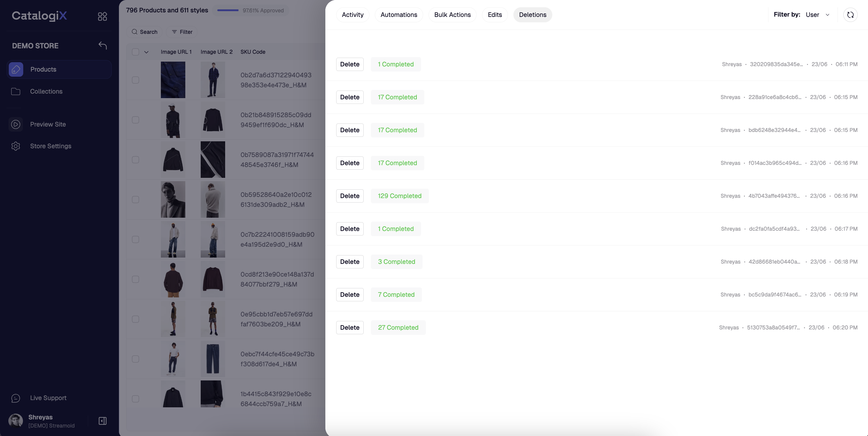Screen dimensions: 868x436
Task: Collapse the sidebar with the panel icon
Action: click(x=102, y=421)
